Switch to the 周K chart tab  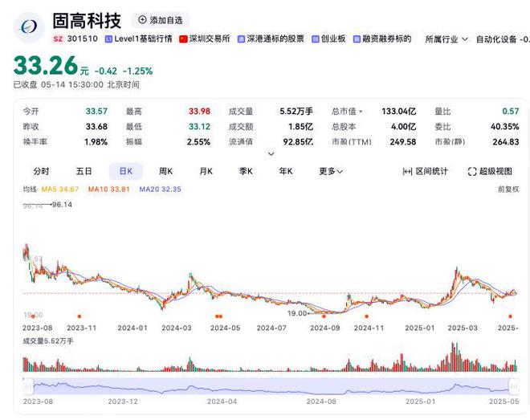point(165,172)
